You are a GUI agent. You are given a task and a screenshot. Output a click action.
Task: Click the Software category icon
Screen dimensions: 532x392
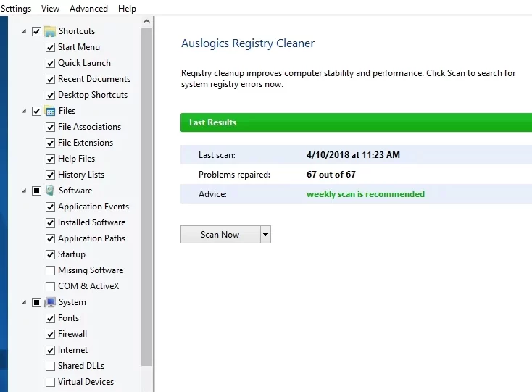50,191
